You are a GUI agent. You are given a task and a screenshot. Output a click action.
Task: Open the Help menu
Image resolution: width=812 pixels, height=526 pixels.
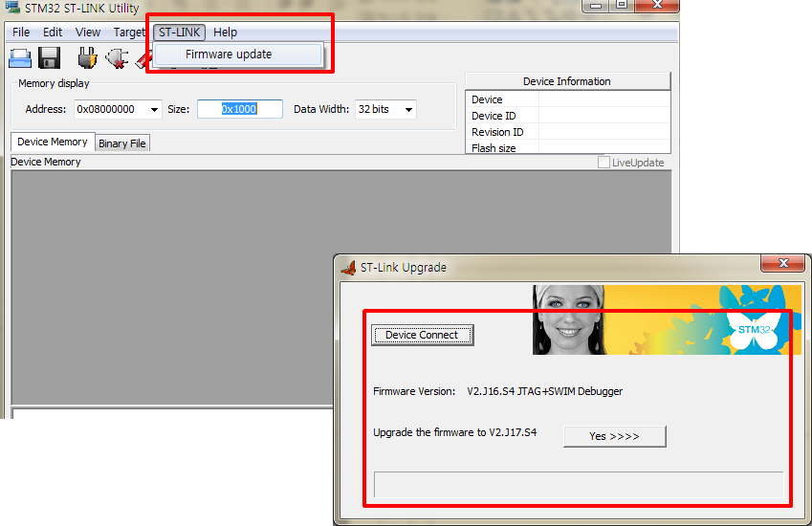tap(225, 33)
